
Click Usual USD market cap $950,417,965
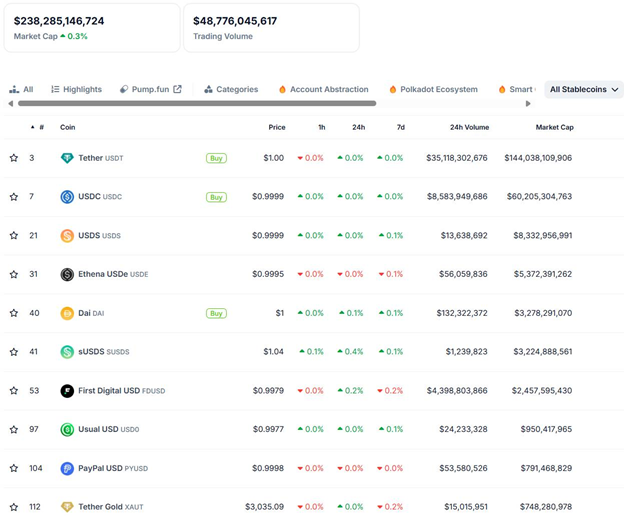pos(546,429)
